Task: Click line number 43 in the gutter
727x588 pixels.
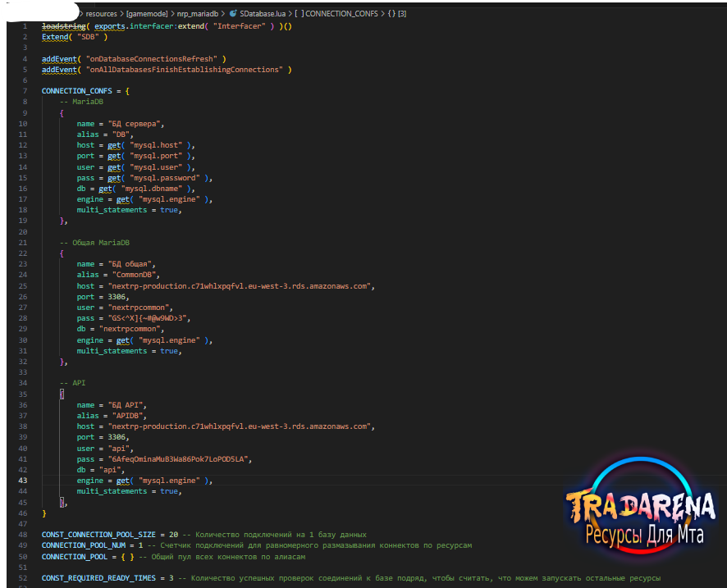Action: (23, 481)
